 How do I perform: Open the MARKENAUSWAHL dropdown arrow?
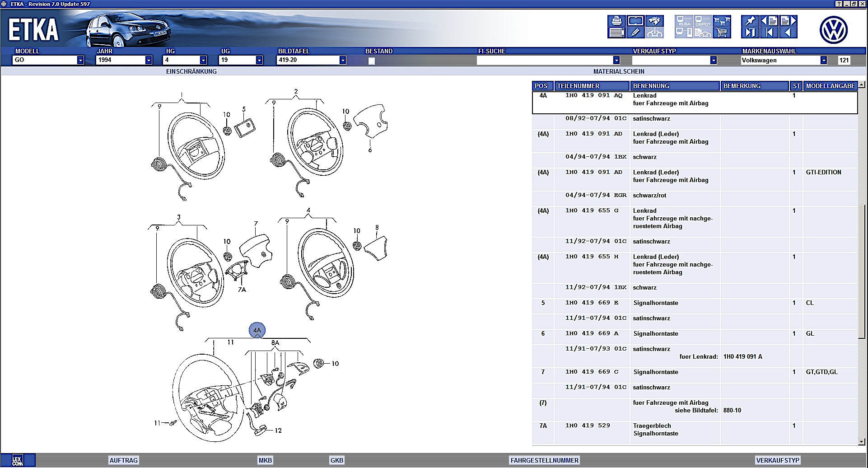(824, 60)
